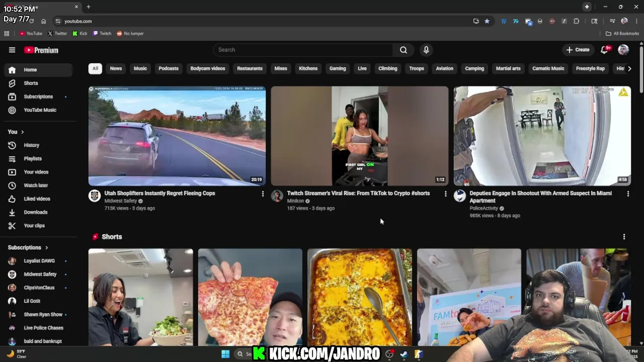Open the Twitter bookmark
The width and height of the screenshot is (644, 362).
57,34
